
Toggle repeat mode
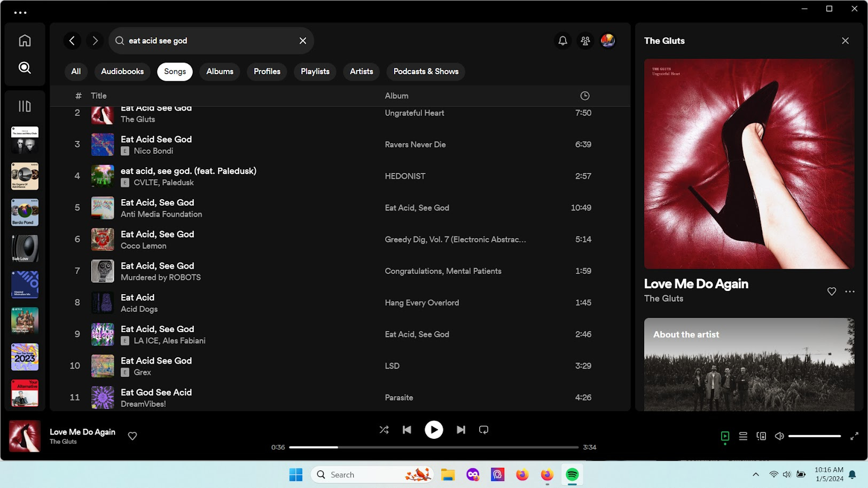484,430
